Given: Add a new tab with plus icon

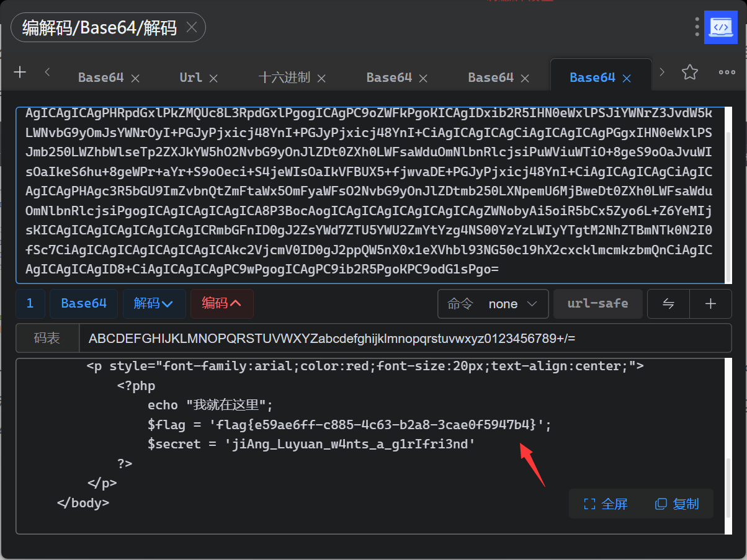Looking at the screenshot, I should (20, 72).
